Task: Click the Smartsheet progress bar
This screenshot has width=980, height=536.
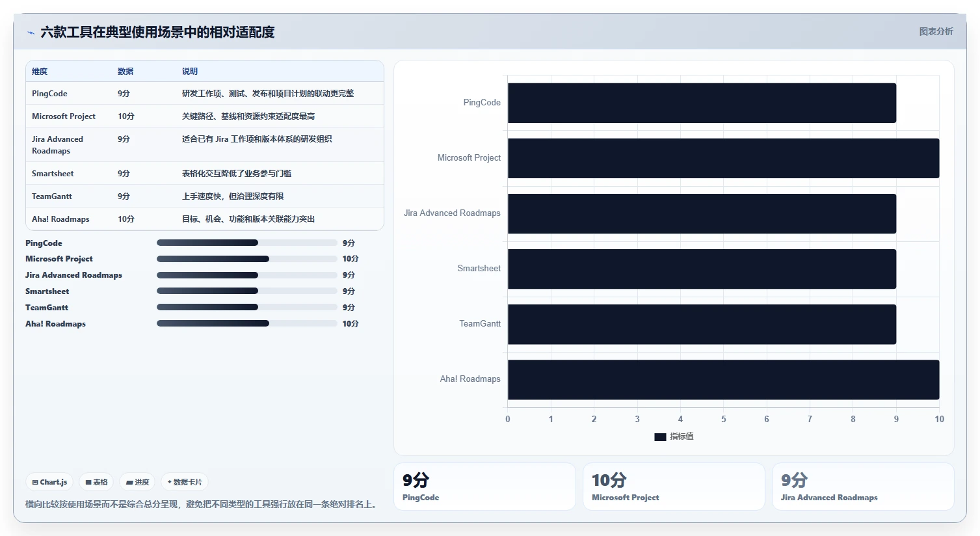Action: coord(247,291)
